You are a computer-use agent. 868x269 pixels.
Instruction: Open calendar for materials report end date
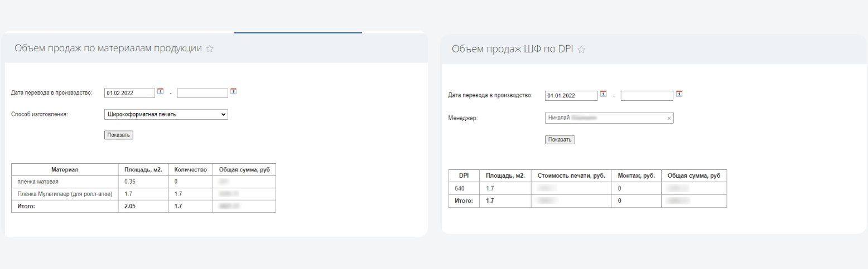pyautogui.click(x=233, y=91)
